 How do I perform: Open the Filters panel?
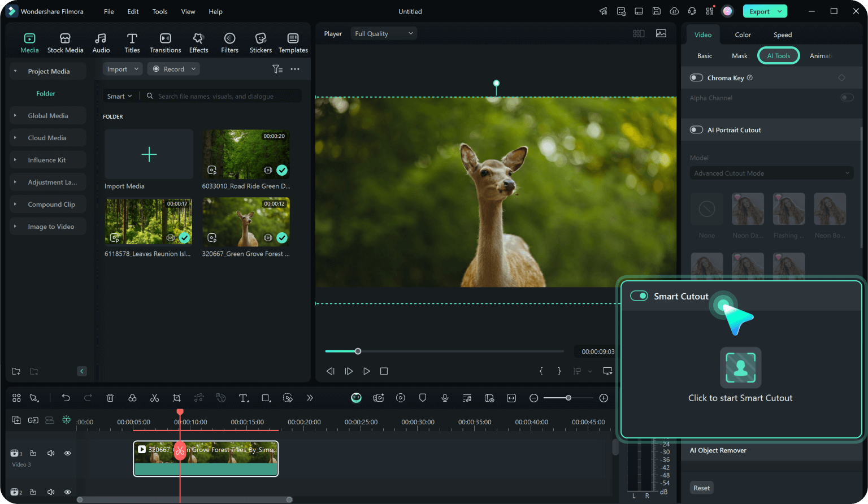(x=229, y=43)
